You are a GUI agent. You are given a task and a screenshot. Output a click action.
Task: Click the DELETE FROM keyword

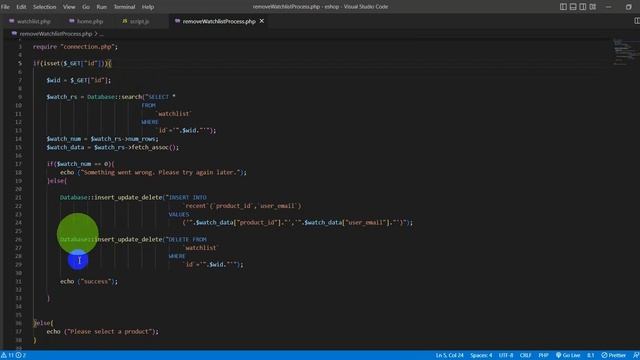point(187,240)
